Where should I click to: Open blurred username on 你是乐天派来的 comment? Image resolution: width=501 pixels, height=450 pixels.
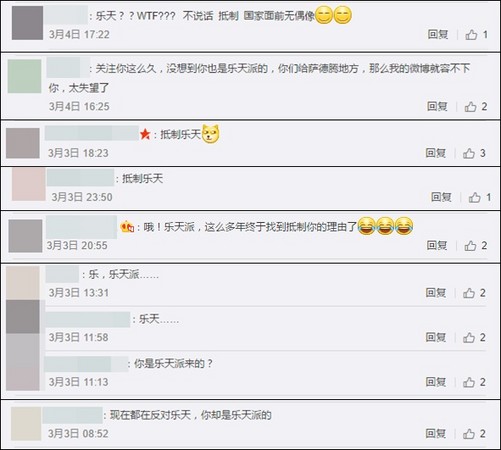86,364
